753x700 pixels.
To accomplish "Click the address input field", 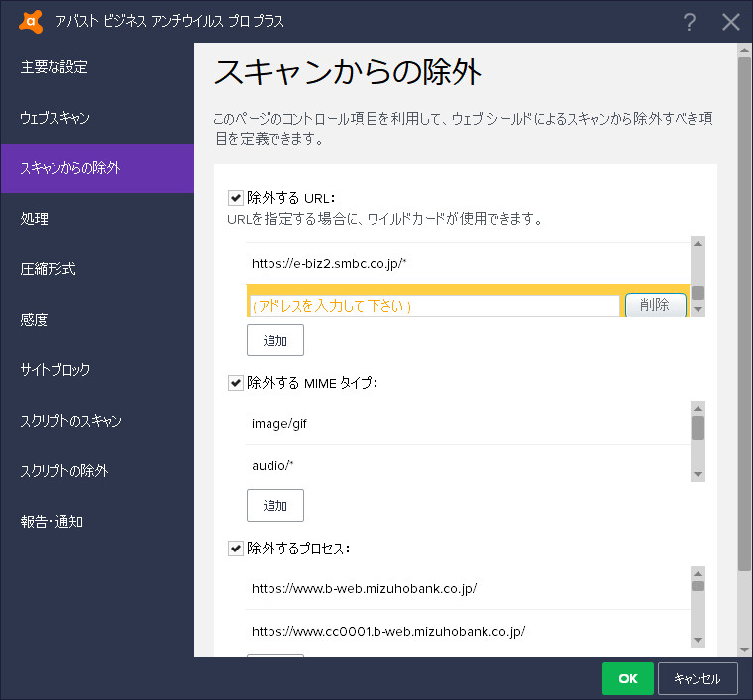I will pyautogui.click(x=435, y=306).
